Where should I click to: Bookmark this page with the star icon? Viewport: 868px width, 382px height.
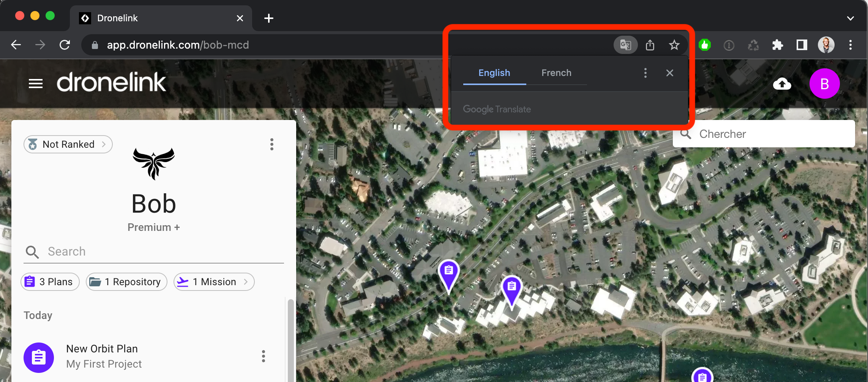tap(674, 45)
